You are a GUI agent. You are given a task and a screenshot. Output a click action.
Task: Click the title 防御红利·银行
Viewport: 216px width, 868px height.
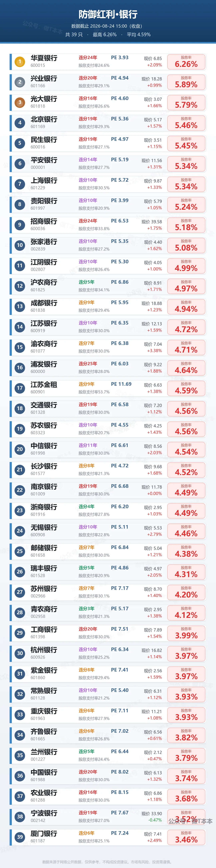click(x=108, y=14)
